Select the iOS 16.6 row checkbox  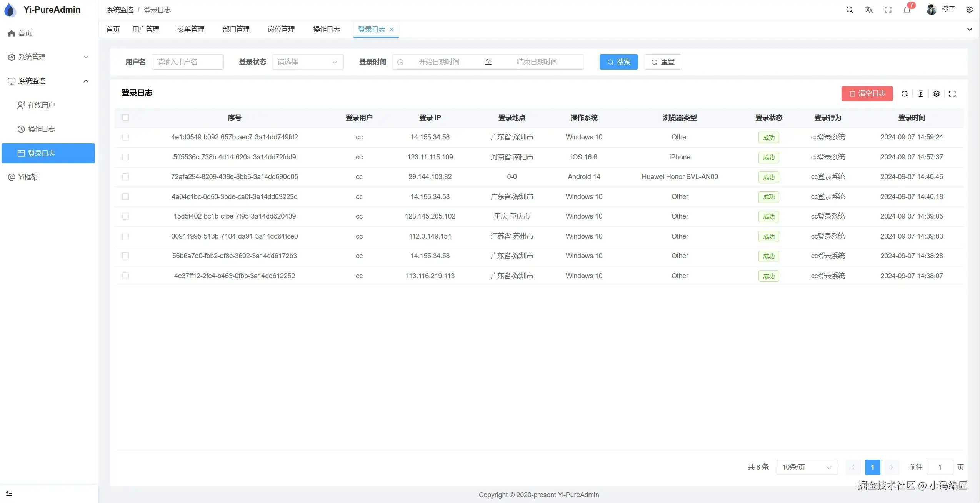click(x=125, y=157)
